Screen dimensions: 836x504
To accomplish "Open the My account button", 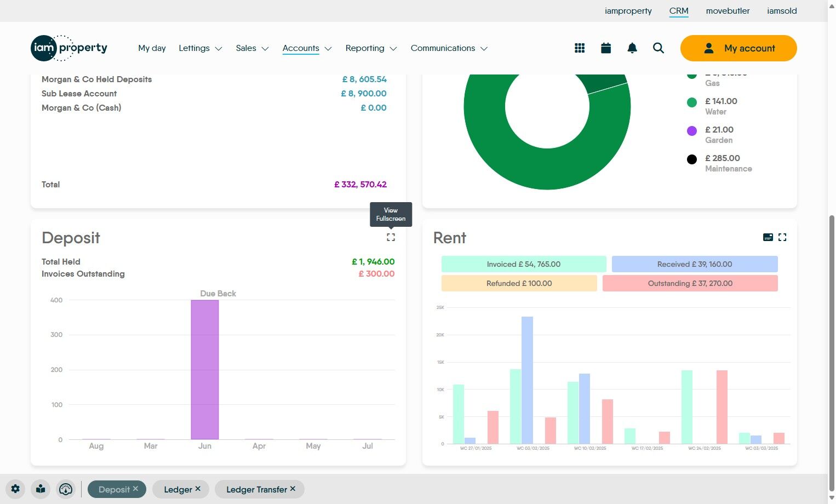I will pyautogui.click(x=738, y=48).
